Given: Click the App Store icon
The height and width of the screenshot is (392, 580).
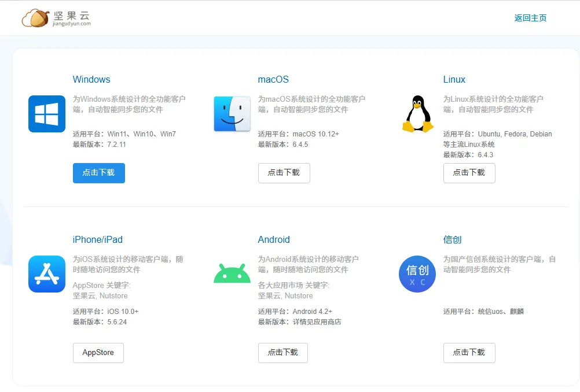Looking at the screenshot, I should 47,274.
